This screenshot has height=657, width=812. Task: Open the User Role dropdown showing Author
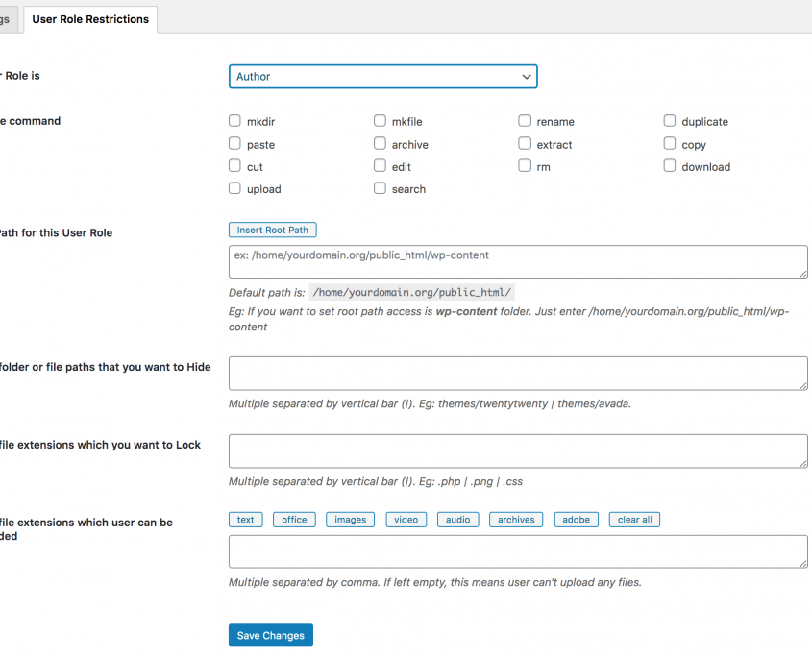(382, 77)
